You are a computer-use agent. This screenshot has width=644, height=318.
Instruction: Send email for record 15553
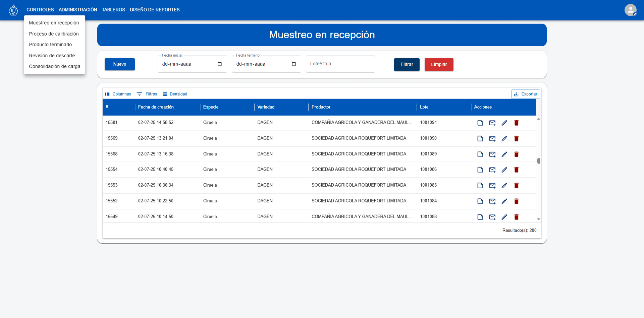pos(492,185)
